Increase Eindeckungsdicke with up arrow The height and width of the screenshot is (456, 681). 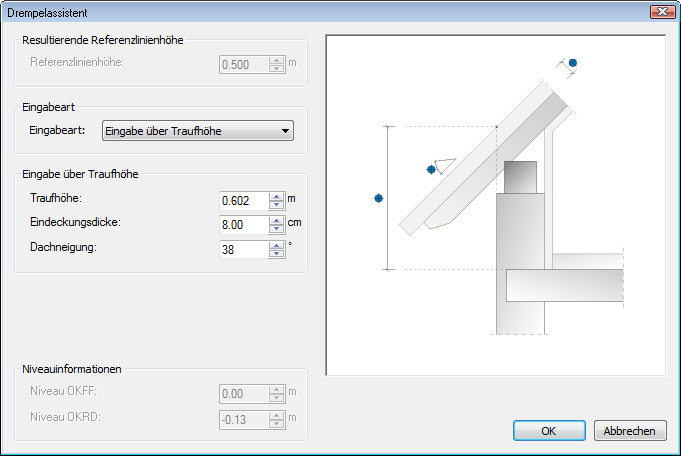point(276,221)
